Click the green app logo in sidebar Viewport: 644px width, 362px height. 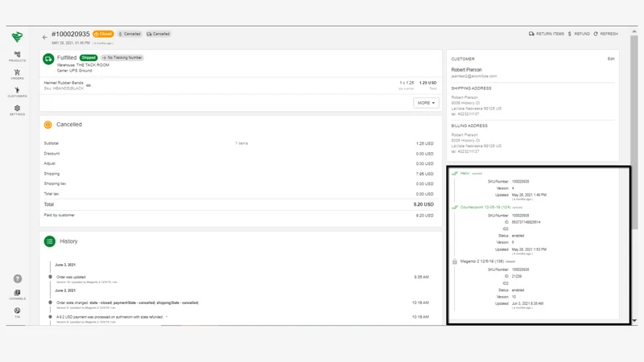pos(17,37)
